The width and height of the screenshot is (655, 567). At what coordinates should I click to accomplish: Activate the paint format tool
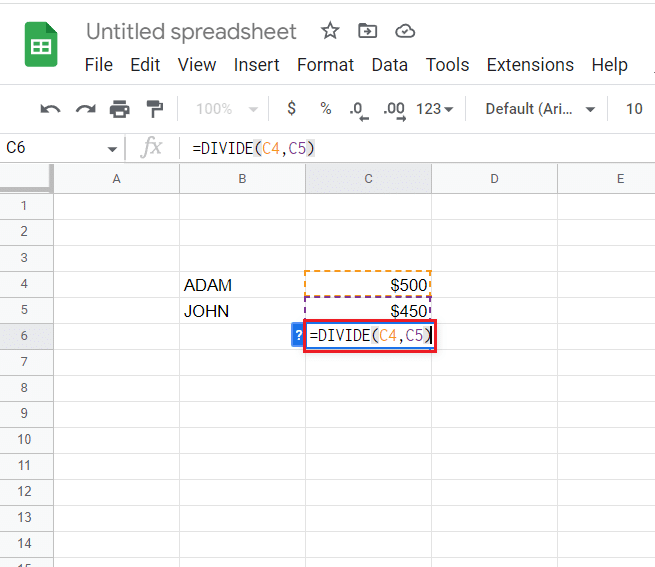[155, 109]
